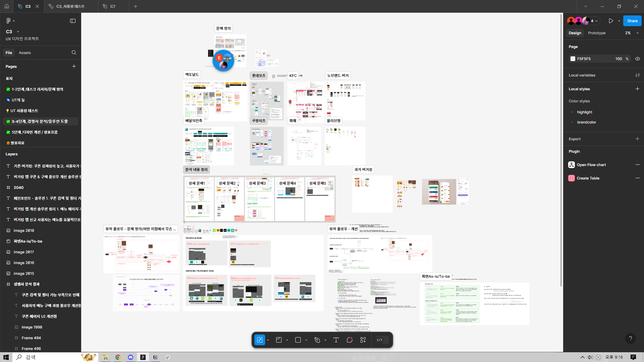The height and width of the screenshot is (362, 644).
Task: Select the Move tool in toolbar
Action: tap(259, 340)
